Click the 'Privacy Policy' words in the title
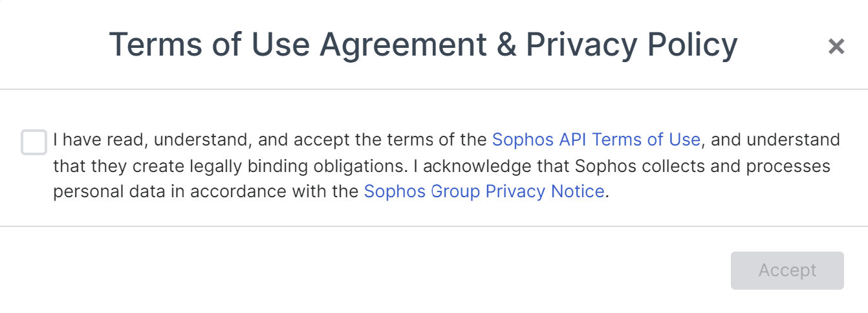The image size is (868, 313). [631, 45]
